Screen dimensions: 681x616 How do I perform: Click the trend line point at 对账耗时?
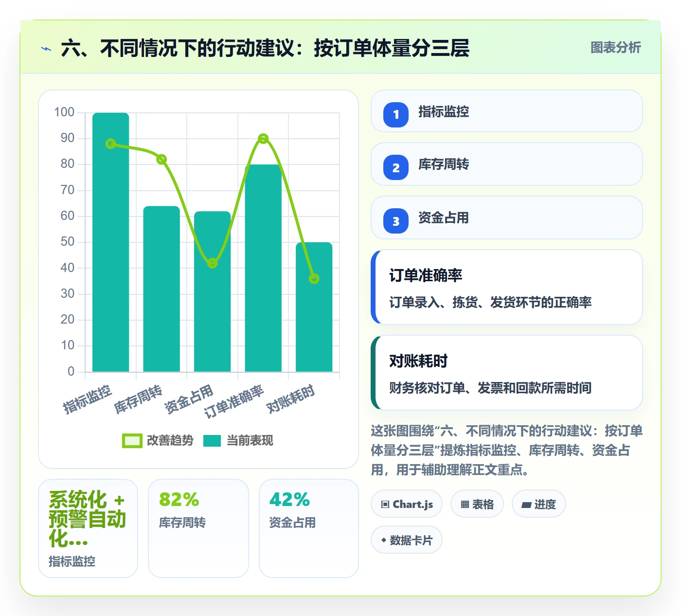[314, 279]
